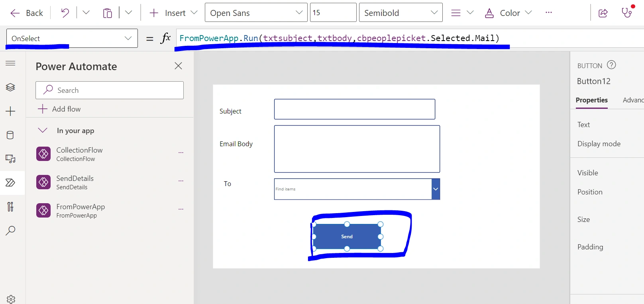Viewport: 644px width, 304px height.
Task: Click the toolbar ellipsis for more options
Action: (549, 13)
